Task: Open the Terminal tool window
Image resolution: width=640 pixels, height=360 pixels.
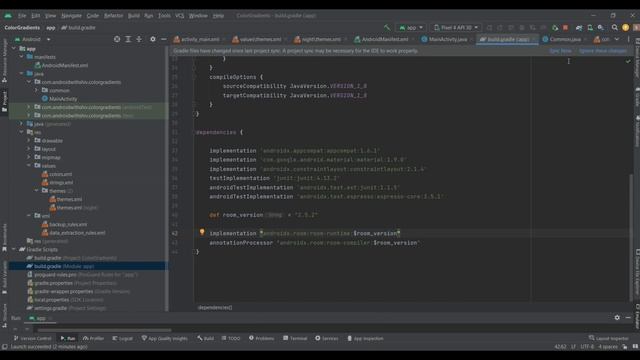Action: tap(295, 338)
